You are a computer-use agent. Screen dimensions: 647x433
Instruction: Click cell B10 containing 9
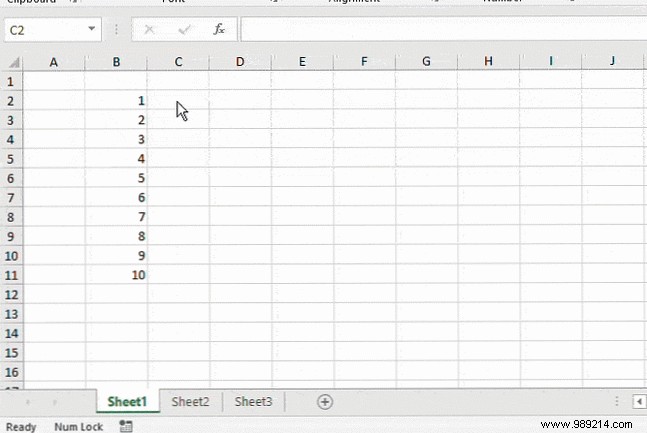tap(116, 256)
